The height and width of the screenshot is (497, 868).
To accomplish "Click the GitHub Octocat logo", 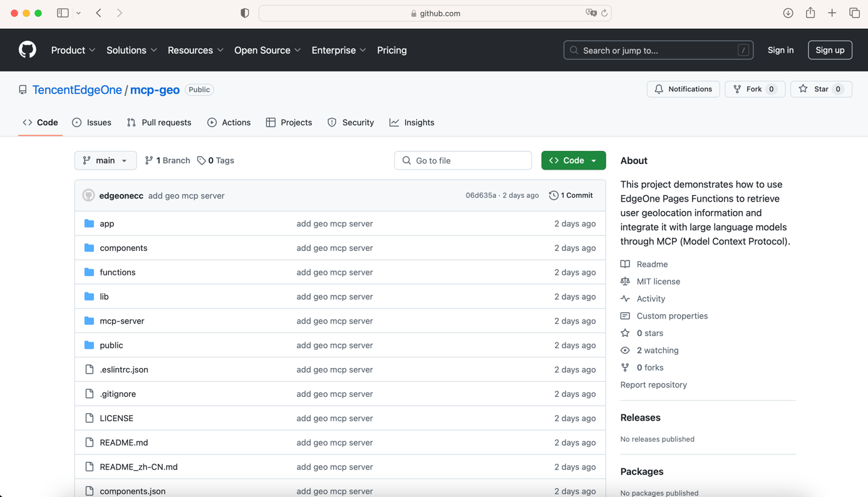I will pos(28,50).
